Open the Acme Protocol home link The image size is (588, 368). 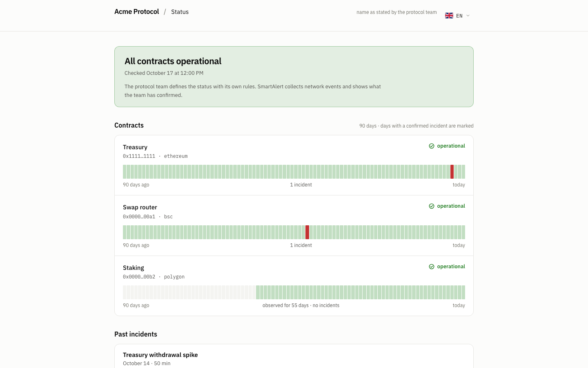coord(137,11)
